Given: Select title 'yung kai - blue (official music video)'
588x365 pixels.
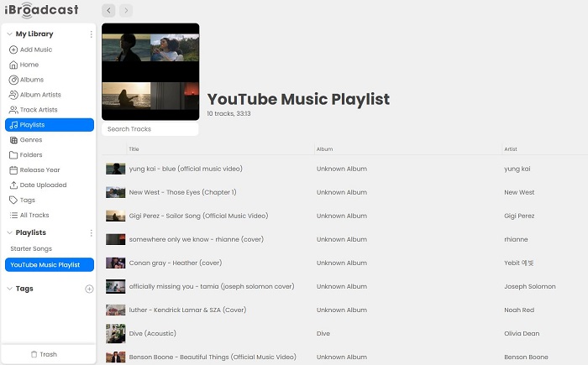Looking at the screenshot, I should pos(186,169).
